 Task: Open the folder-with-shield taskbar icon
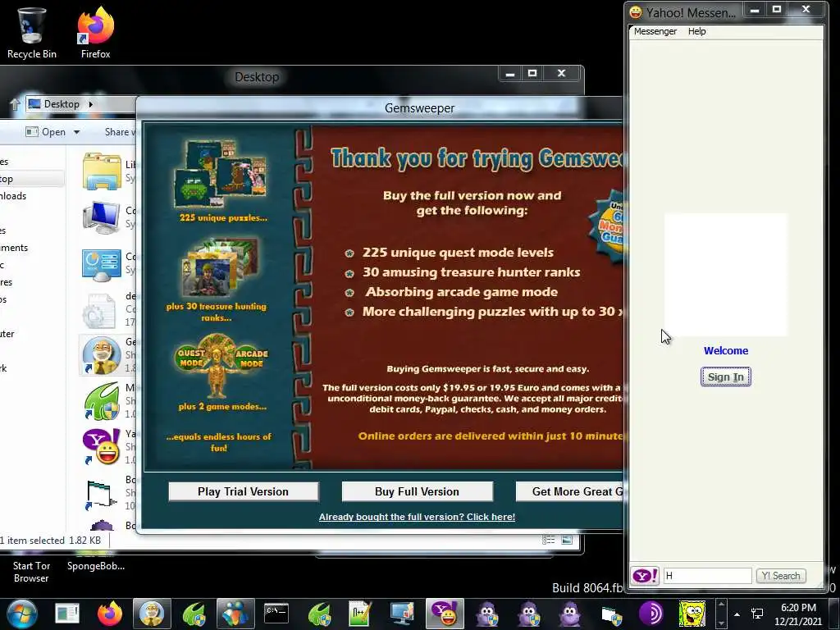[x=611, y=615]
